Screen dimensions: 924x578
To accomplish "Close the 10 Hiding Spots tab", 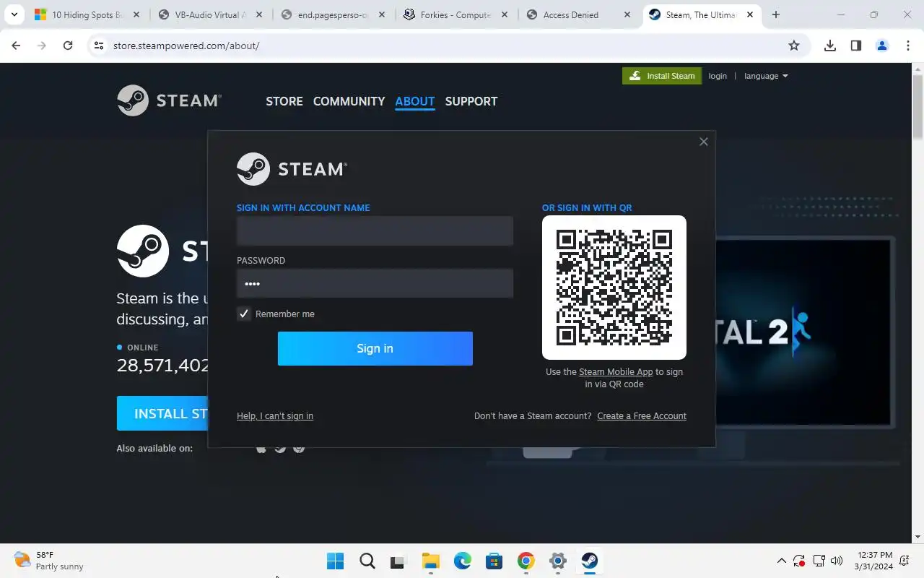I will [136, 14].
